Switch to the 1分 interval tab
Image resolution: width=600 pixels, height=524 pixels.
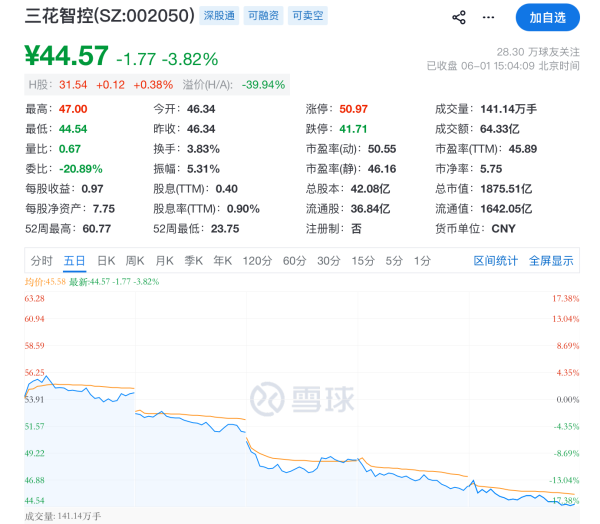pyautogui.click(x=422, y=261)
